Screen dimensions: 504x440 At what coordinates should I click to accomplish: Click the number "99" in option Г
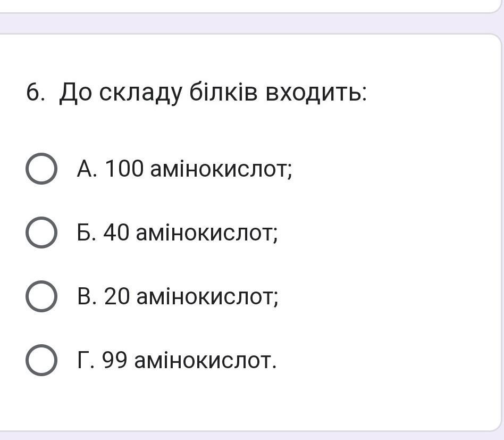tap(115, 361)
